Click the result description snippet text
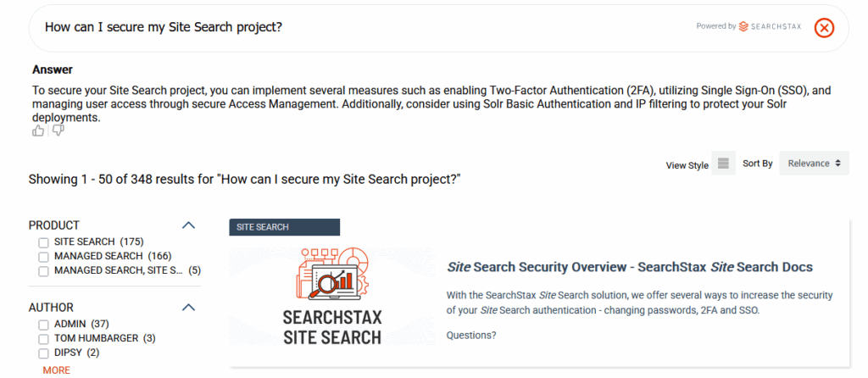 point(639,303)
